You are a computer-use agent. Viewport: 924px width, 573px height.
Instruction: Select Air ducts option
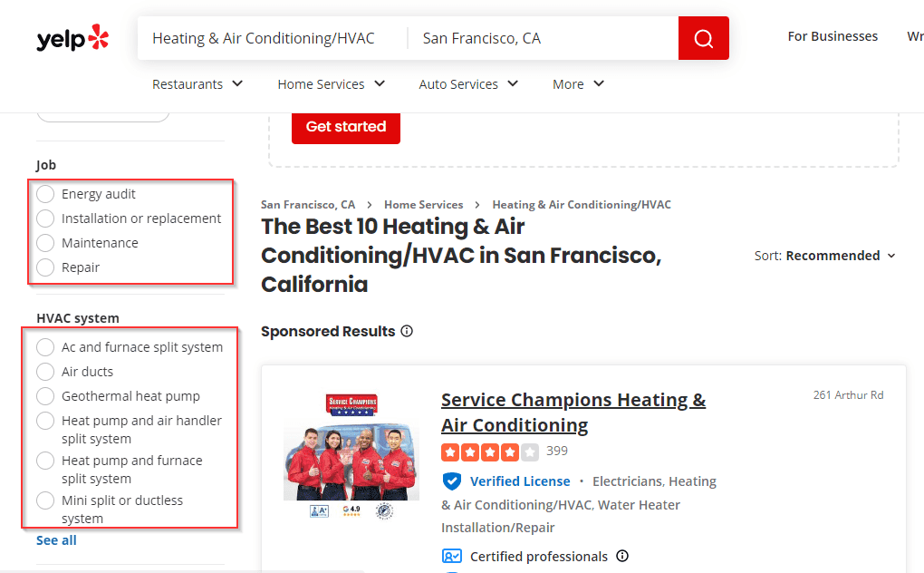[x=45, y=372]
